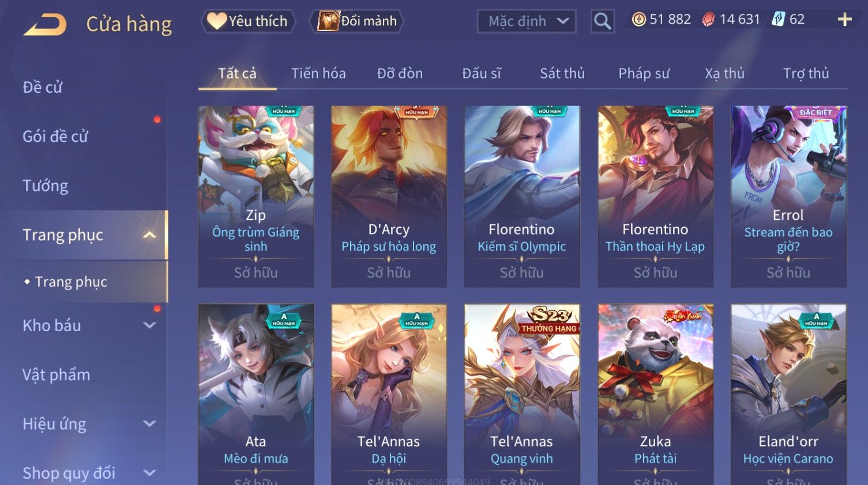
Task: Switch to the Sát thủ tab
Action: [x=562, y=73]
